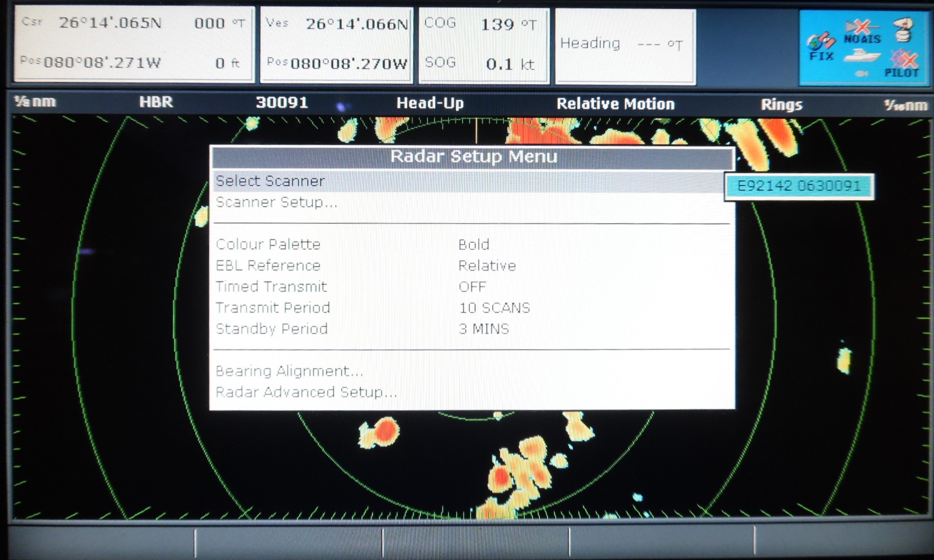Choose scanner E92142 0630091
The image size is (934, 560).
click(x=799, y=186)
